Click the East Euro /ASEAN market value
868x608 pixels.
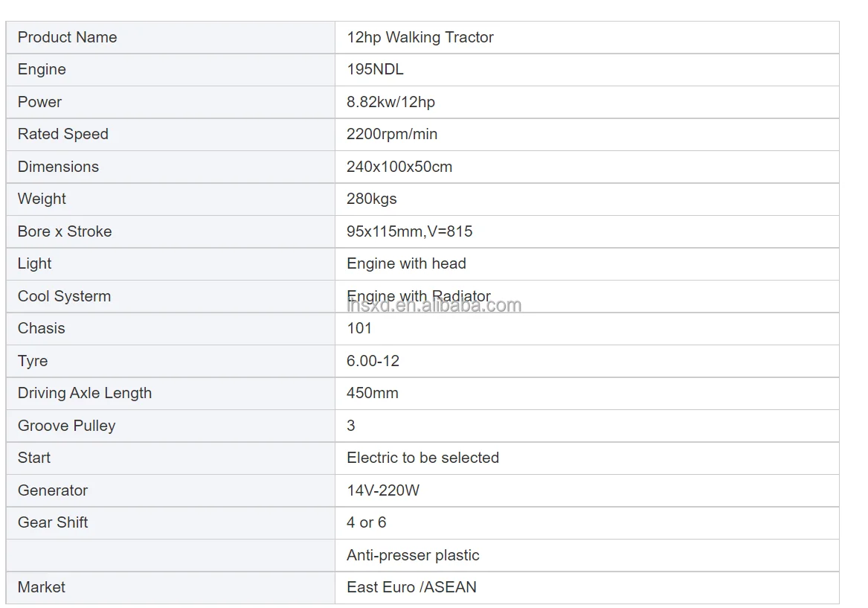[411, 587]
